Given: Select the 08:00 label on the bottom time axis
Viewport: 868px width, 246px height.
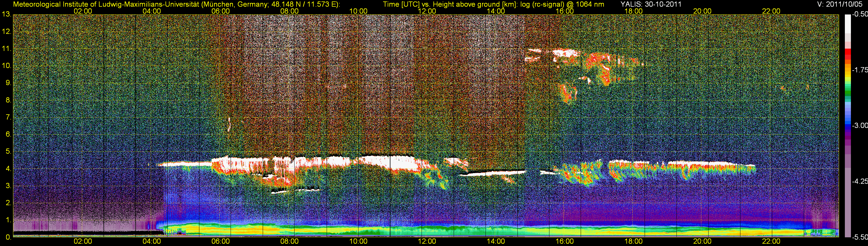Looking at the screenshot, I should point(289,241).
